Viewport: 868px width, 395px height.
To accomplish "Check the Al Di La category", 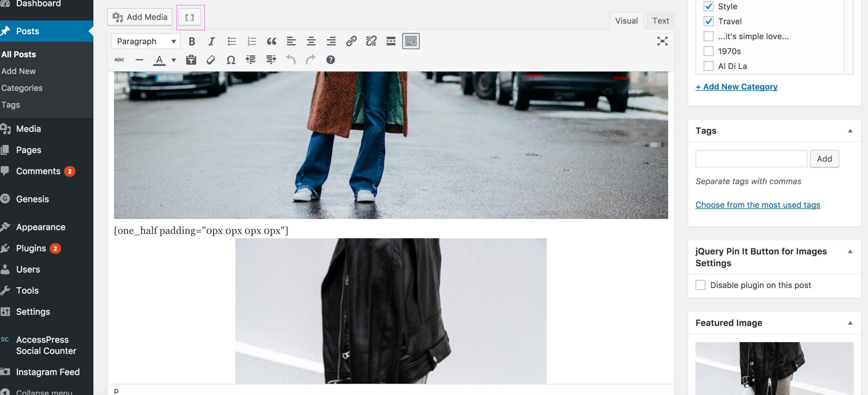I will (708, 66).
